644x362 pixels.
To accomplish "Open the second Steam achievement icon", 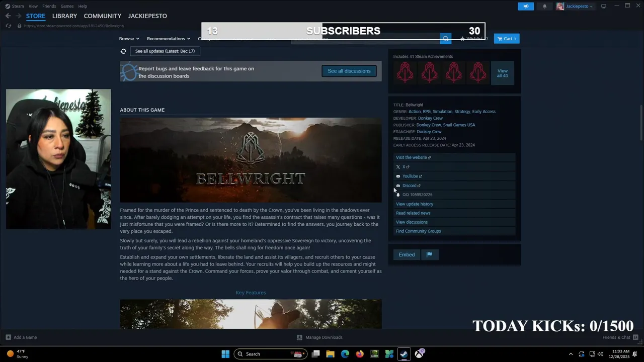I will pyautogui.click(x=429, y=73).
